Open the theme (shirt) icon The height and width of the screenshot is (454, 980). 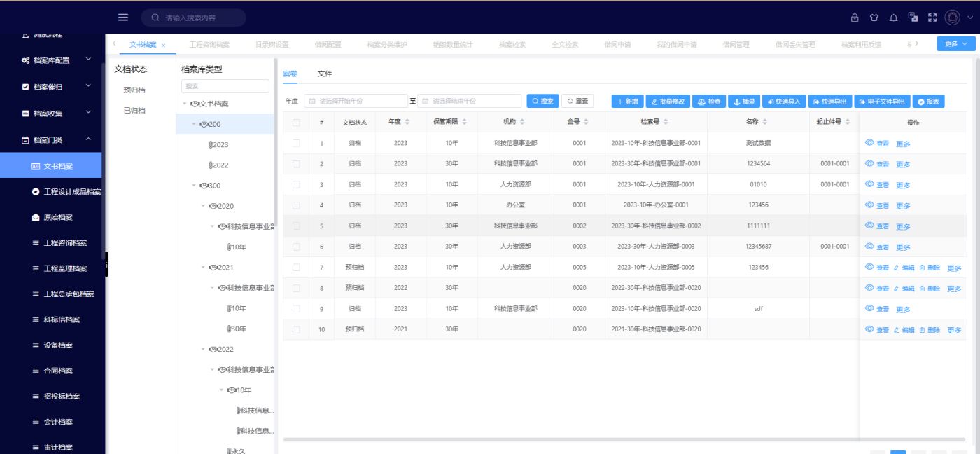874,18
